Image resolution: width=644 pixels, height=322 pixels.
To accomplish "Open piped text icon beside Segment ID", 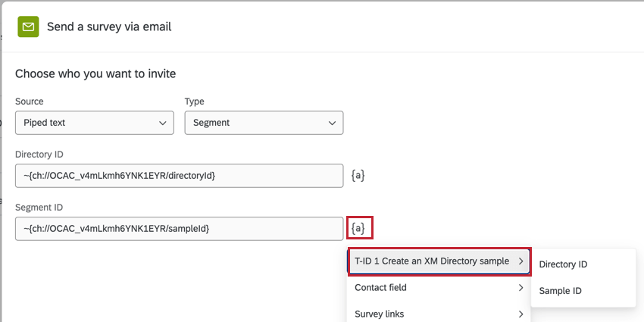I will [x=359, y=227].
